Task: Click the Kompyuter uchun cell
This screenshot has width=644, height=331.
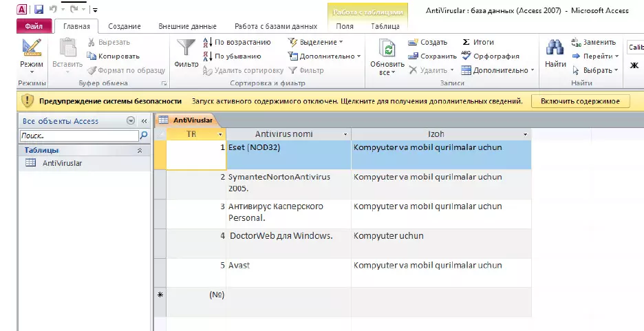Action: (x=441, y=244)
